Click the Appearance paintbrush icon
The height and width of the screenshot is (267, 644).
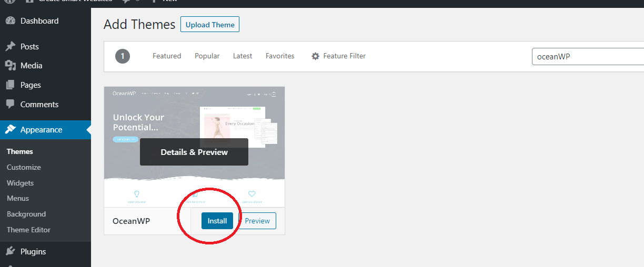10,129
